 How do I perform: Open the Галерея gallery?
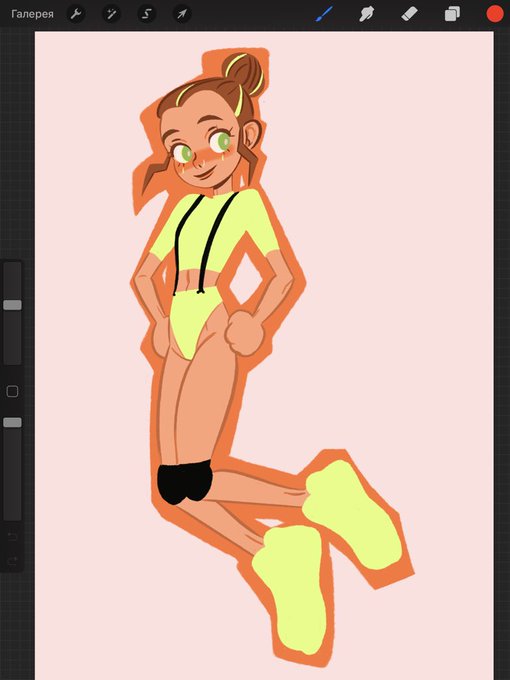point(32,14)
